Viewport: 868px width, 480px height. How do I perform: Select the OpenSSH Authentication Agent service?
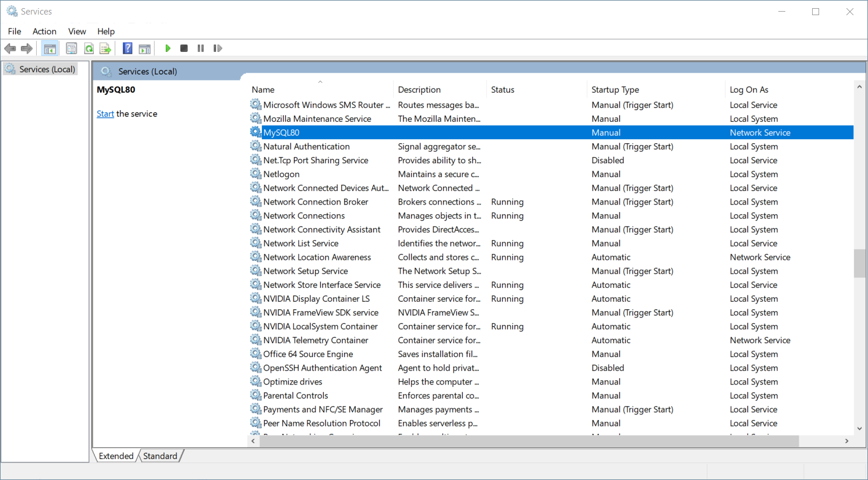click(551, 368)
